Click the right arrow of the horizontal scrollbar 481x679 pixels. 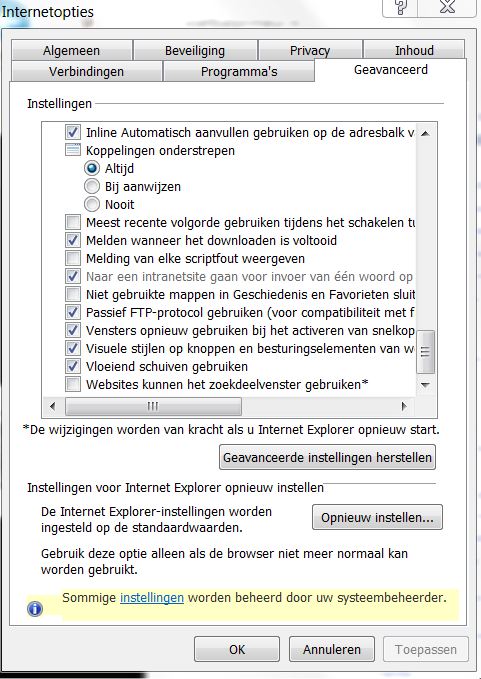click(x=404, y=406)
